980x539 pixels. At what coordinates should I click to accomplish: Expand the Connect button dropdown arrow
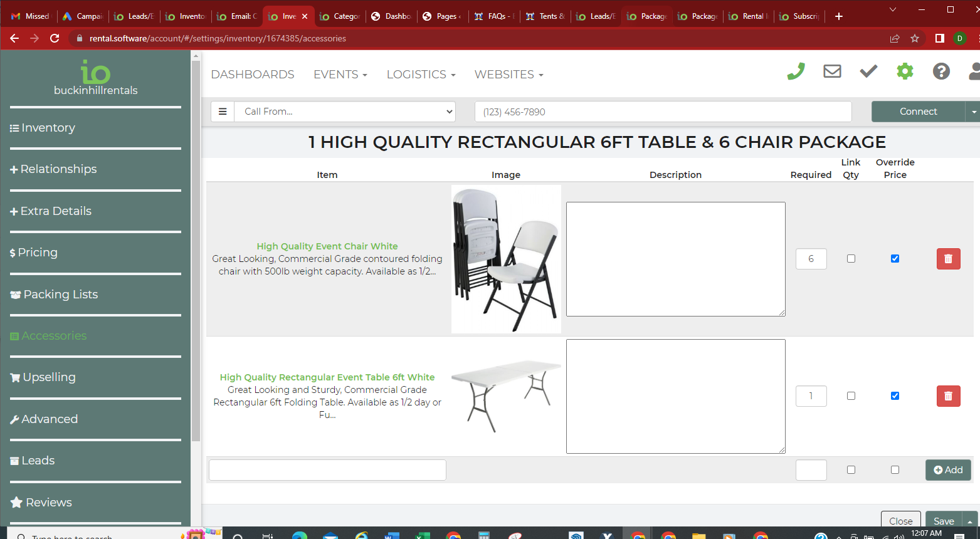click(x=973, y=112)
